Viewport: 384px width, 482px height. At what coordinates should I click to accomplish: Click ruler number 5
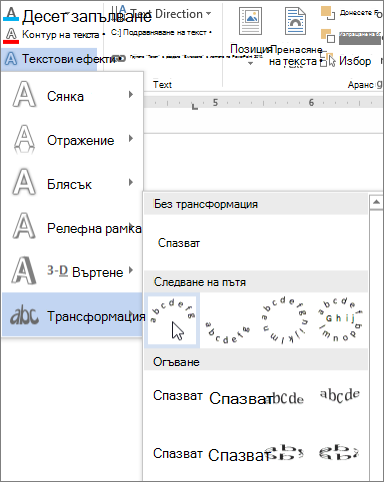point(215,103)
